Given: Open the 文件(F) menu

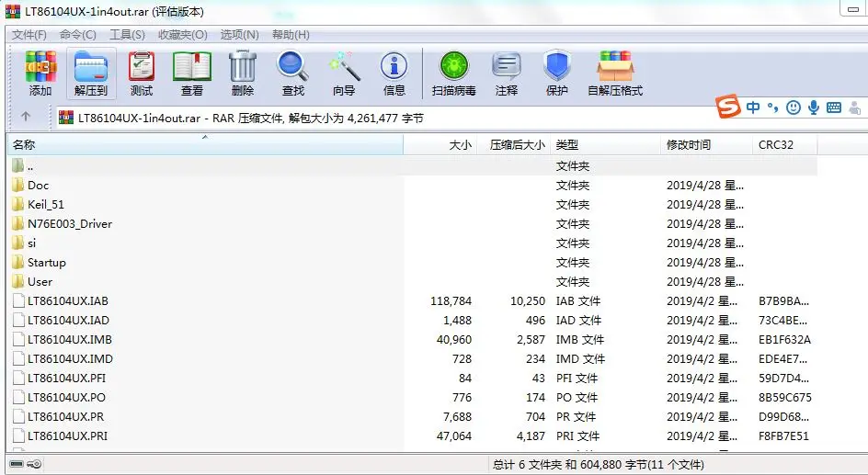Looking at the screenshot, I should tap(29, 35).
